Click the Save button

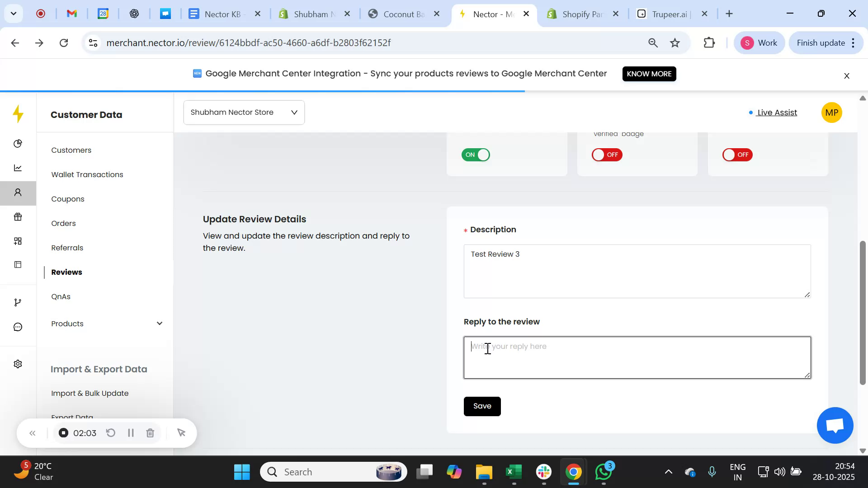482,406
